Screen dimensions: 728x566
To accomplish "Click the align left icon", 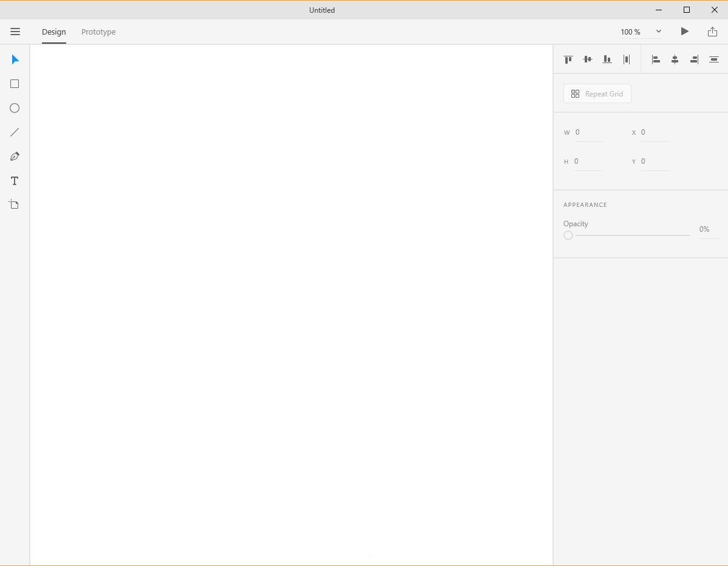I will [656, 59].
